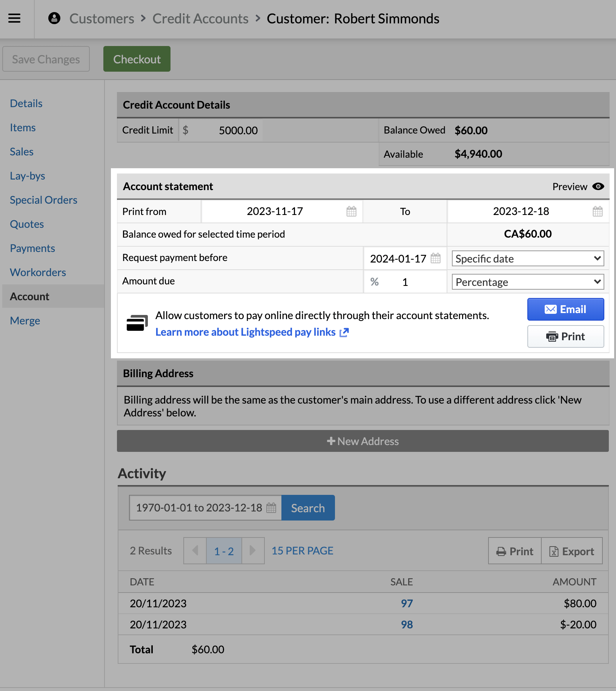Open calendar for Request payment before date
Image resolution: width=616 pixels, height=691 pixels.
pyautogui.click(x=435, y=258)
